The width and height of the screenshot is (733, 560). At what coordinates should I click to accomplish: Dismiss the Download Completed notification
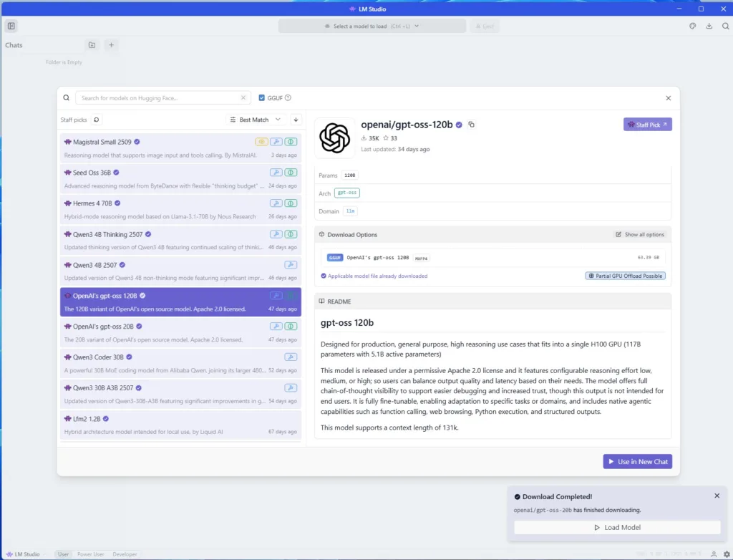(717, 496)
